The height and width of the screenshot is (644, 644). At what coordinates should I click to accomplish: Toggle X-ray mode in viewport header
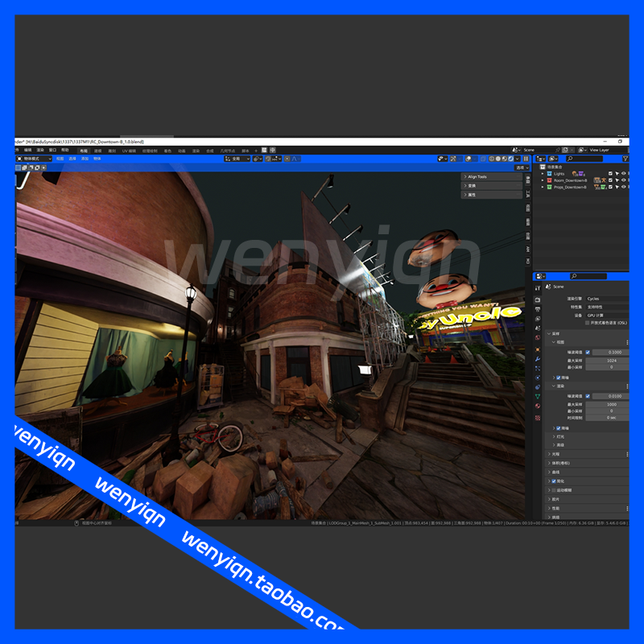(x=484, y=159)
